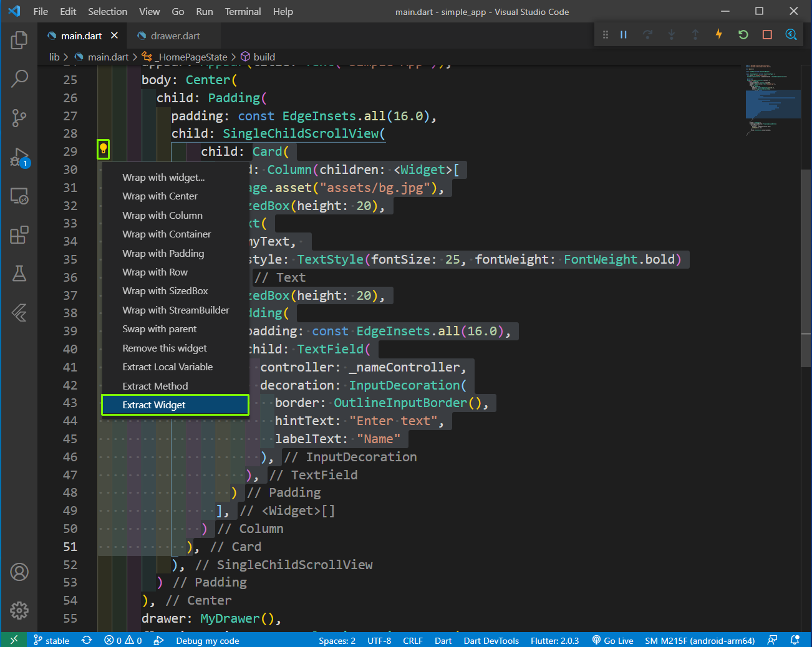This screenshot has width=812, height=647.
Task: Change line endings via CRLF item
Action: 413,641
